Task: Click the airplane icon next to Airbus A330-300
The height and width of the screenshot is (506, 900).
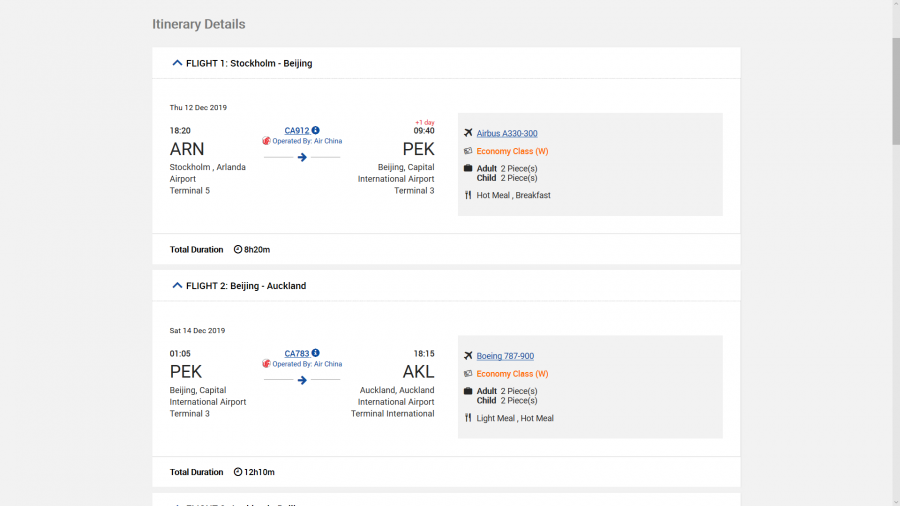Action: [x=468, y=133]
